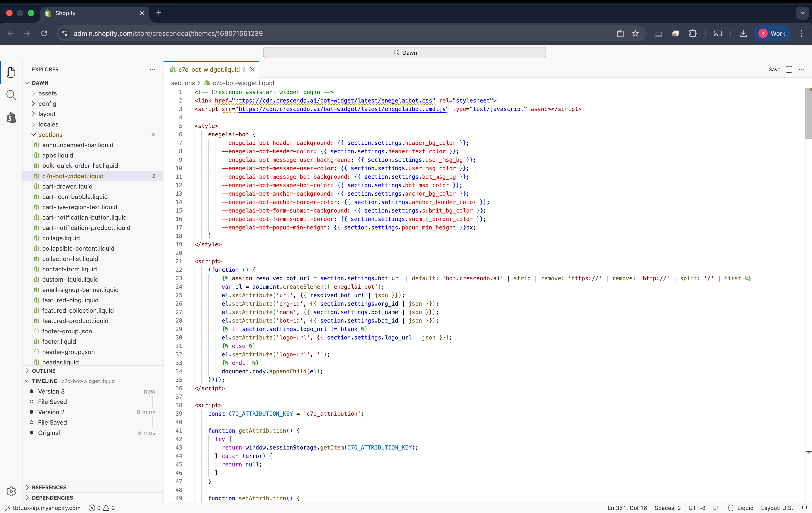The image size is (812, 513).
Task: Open the browser extensions puzzle icon
Action: 693,33
